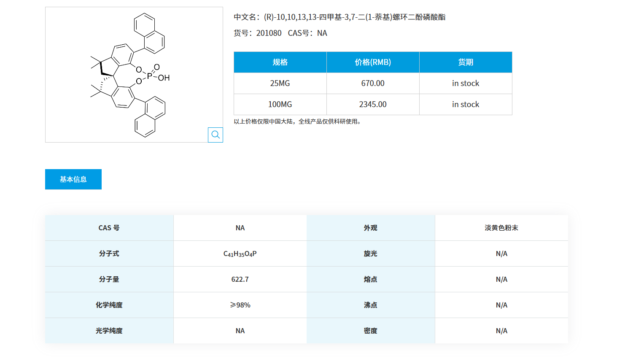This screenshot has height=364, width=617.
Task: Click the 淡黄色粉末 appearance value
Action: [x=501, y=228]
